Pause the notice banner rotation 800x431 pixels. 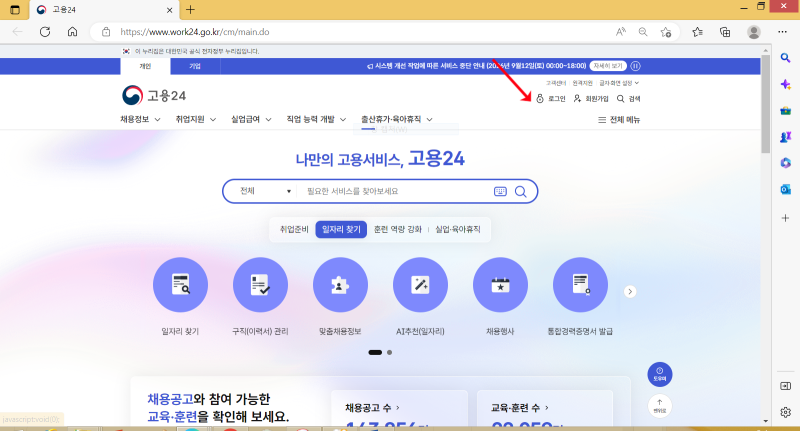pos(636,66)
